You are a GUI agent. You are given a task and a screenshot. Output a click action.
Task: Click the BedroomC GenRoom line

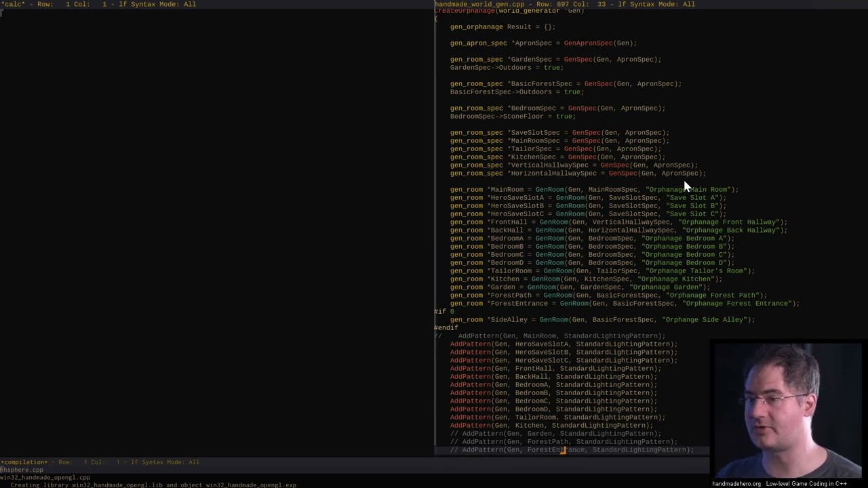(x=592, y=255)
